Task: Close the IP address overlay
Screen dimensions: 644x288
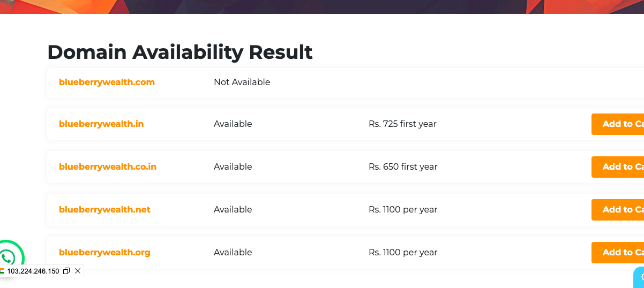Action: pos(78,271)
